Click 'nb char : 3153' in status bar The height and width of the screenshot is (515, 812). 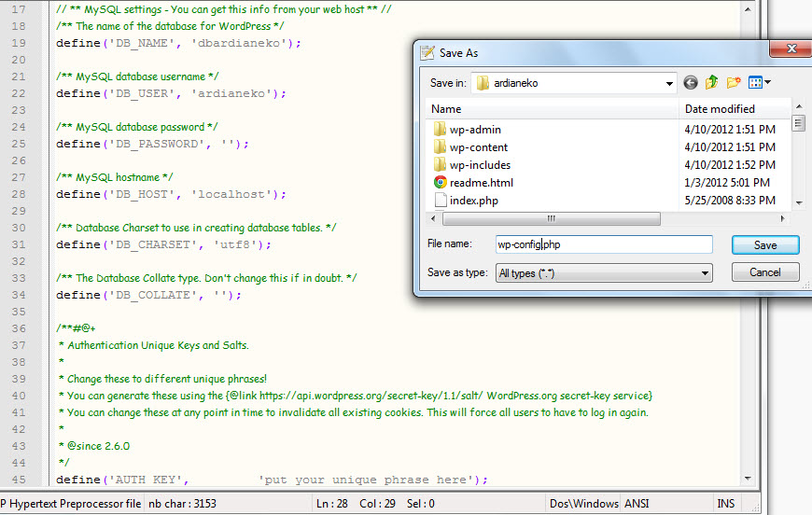tap(182, 504)
